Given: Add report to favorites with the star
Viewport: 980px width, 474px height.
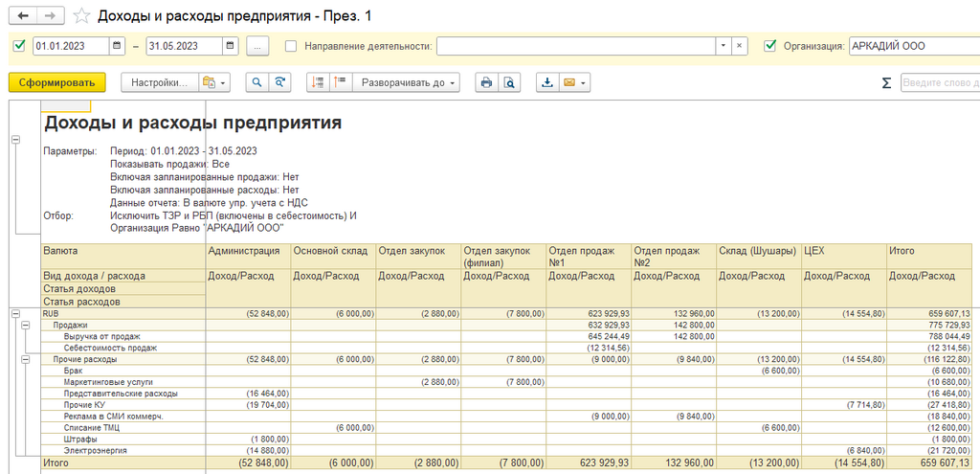Looking at the screenshot, I should (82, 15).
